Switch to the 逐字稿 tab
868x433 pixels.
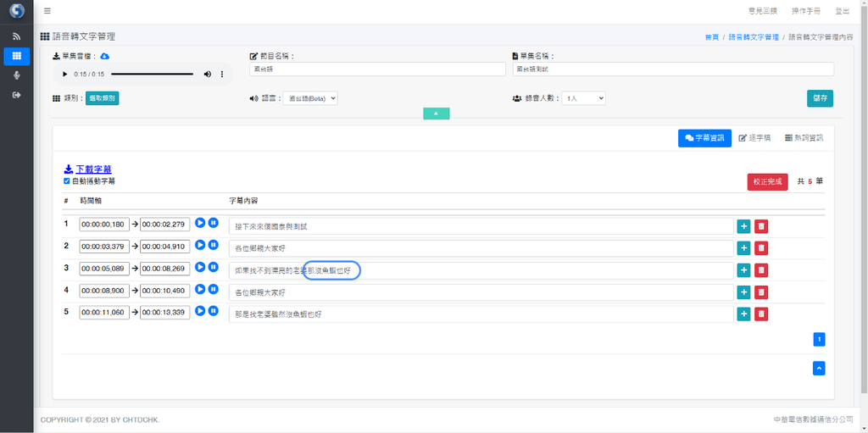tap(755, 138)
